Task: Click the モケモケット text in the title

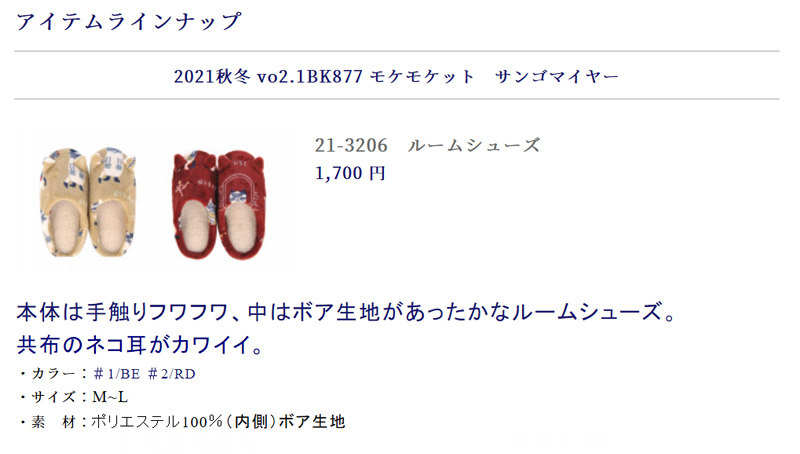Action: click(x=422, y=77)
